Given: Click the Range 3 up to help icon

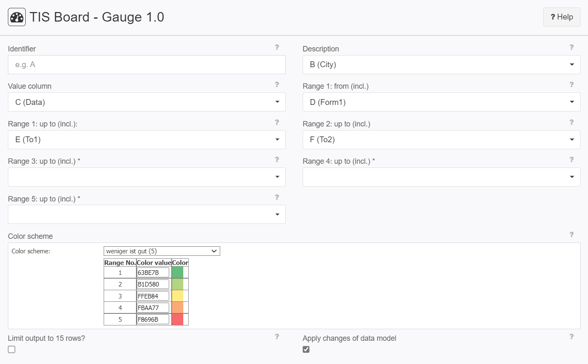Looking at the screenshot, I should click(277, 160).
